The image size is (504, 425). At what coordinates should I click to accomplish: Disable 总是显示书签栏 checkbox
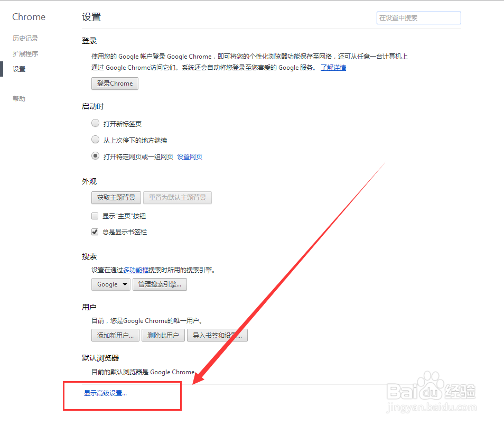coord(95,232)
